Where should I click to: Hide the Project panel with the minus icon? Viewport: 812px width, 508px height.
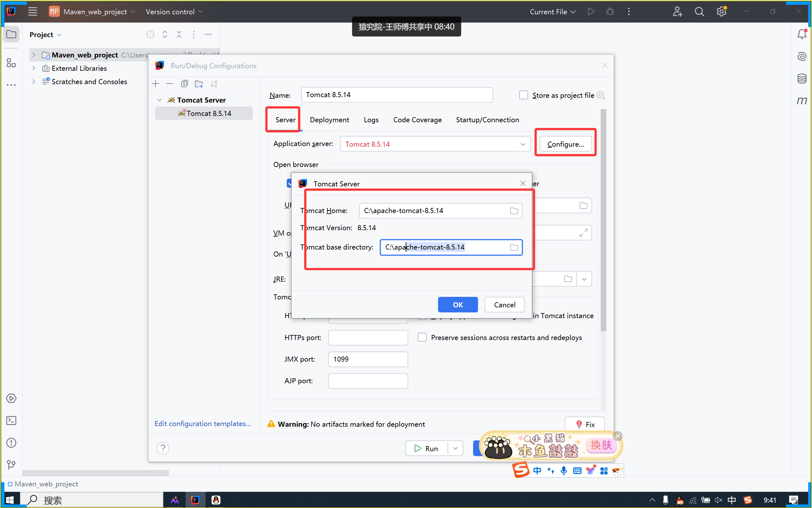click(208, 34)
